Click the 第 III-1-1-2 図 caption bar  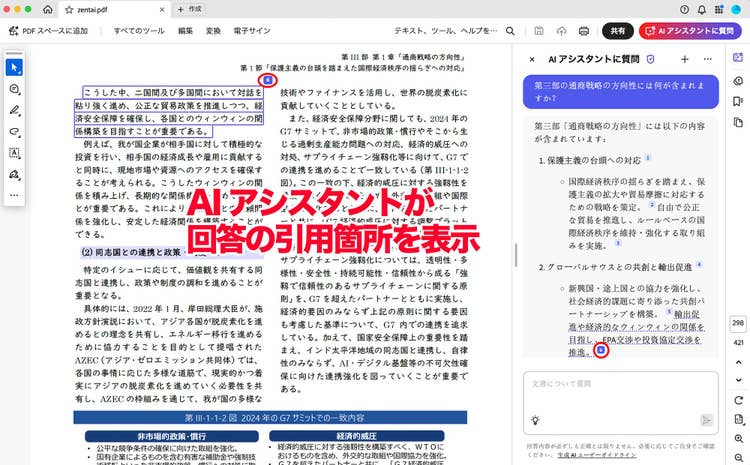[270, 418]
